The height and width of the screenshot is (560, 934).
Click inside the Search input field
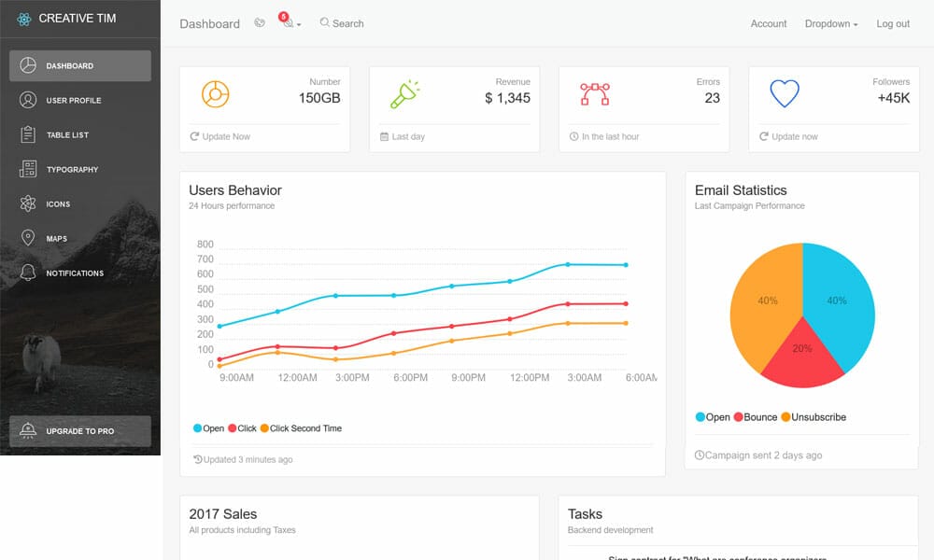(x=350, y=23)
